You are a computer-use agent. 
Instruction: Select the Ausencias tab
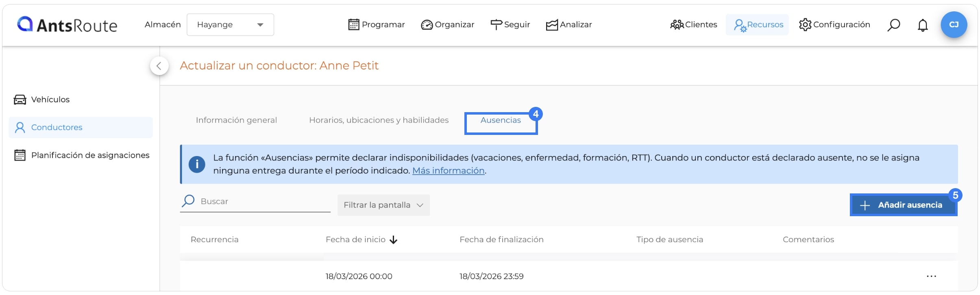pyautogui.click(x=501, y=120)
